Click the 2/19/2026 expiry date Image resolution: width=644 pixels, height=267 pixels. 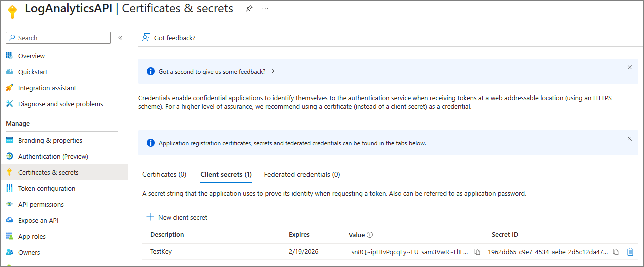coord(303,252)
